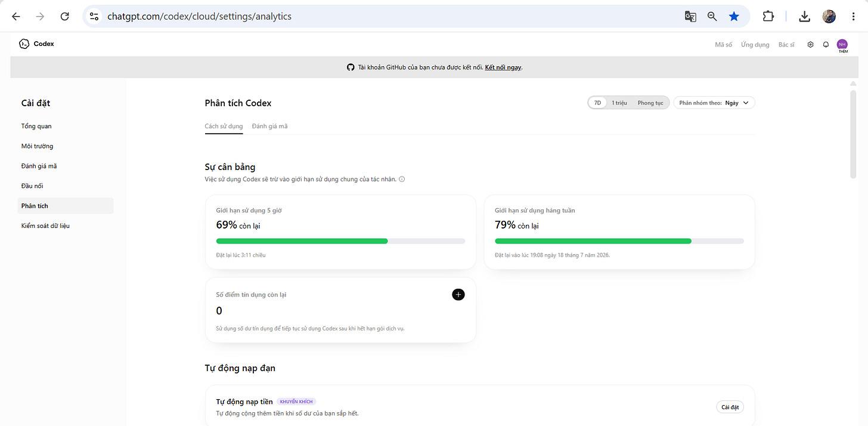
Task: Select the 7D time range
Action: pyautogui.click(x=597, y=103)
